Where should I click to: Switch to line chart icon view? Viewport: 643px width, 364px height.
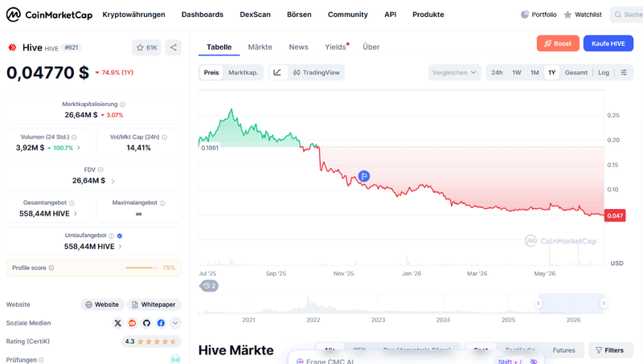pyautogui.click(x=277, y=72)
